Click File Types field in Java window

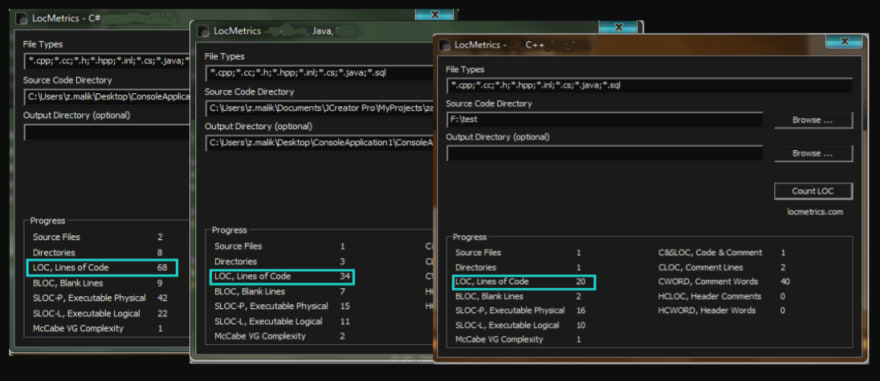[x=319, y=73]
